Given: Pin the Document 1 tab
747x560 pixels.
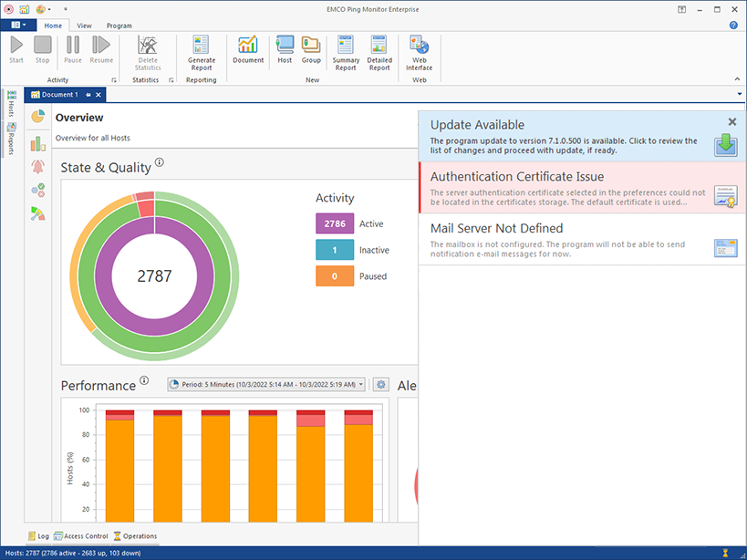Looking at the screenshot, I should click(x=88, y=95).
